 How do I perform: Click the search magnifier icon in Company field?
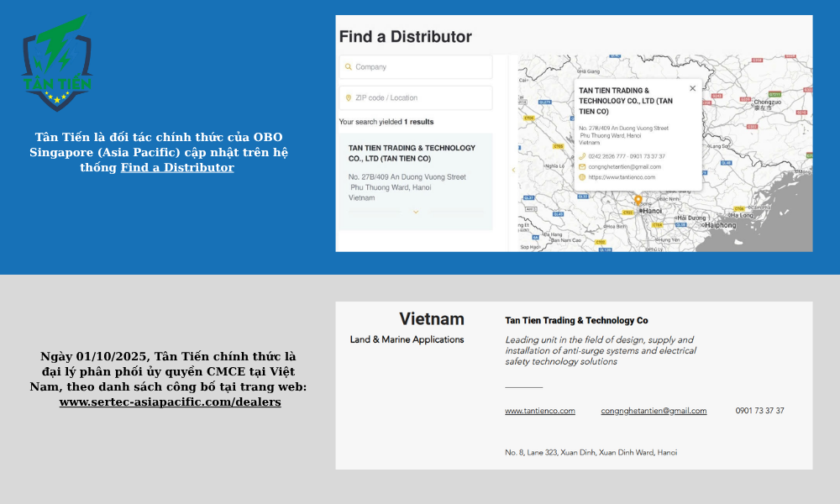(x=348, y=66)
